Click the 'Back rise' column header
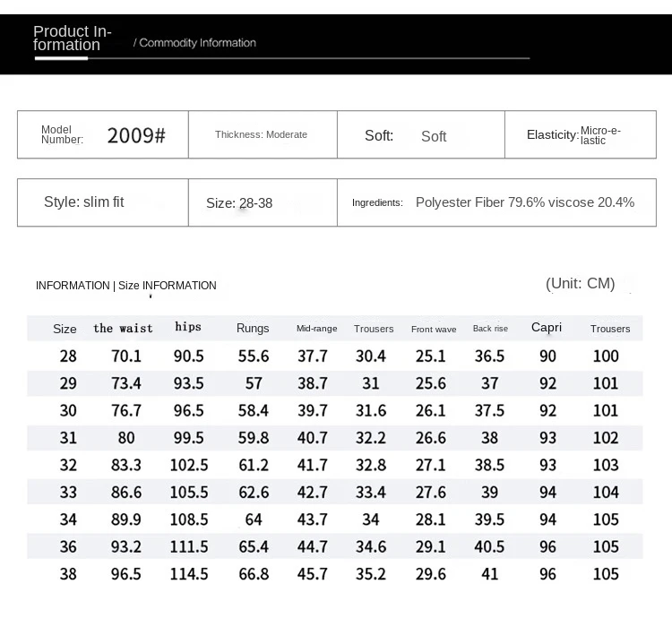672x618 pixels. click(490, 329)
